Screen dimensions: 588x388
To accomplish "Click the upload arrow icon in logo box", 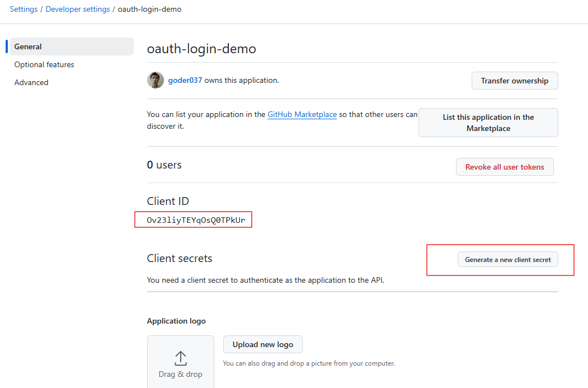I will [180, 358].
